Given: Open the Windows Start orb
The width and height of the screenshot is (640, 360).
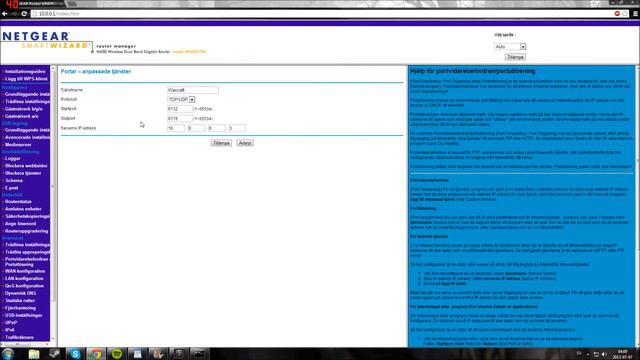Looking at the screenshot, I should tap(8, 354).
